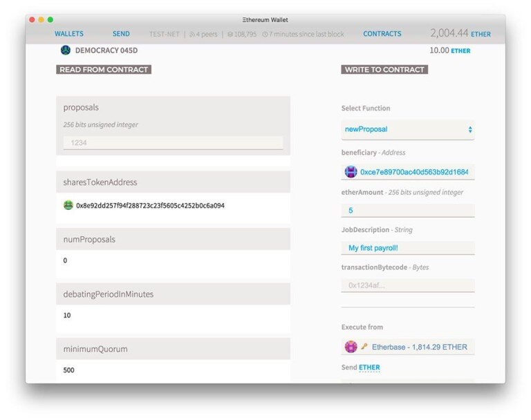Image resolution: width=531 pixels, height=420 pixels.
Task: Focus the proposals index input field
Action: (x=173, y=142)
